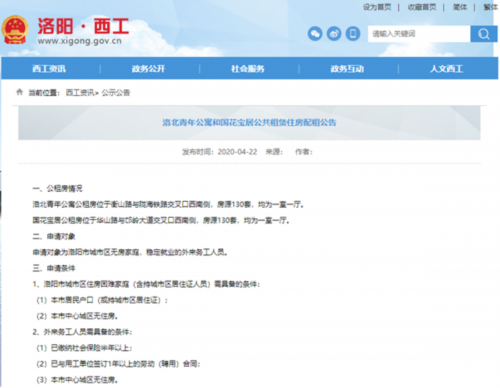Open the WeChat icon link
500x388 pixels.
315,34
